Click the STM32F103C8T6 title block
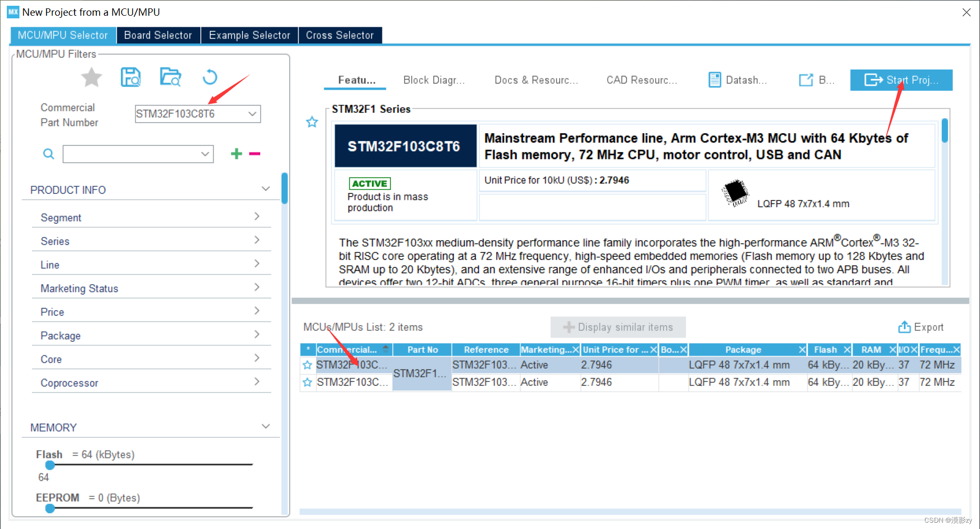The image size is (980, 529). pyautogui.click(x=406, y=146)
